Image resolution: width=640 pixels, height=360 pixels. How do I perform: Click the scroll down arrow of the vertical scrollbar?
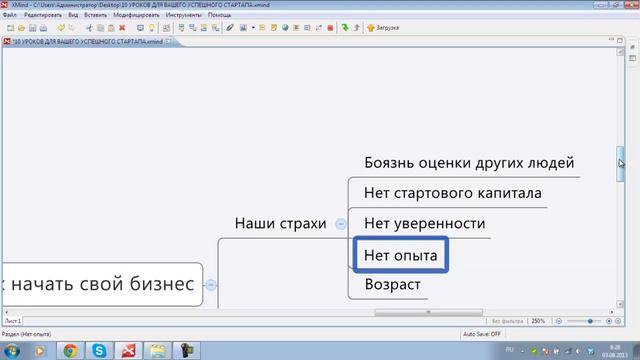tap(620, 304)
